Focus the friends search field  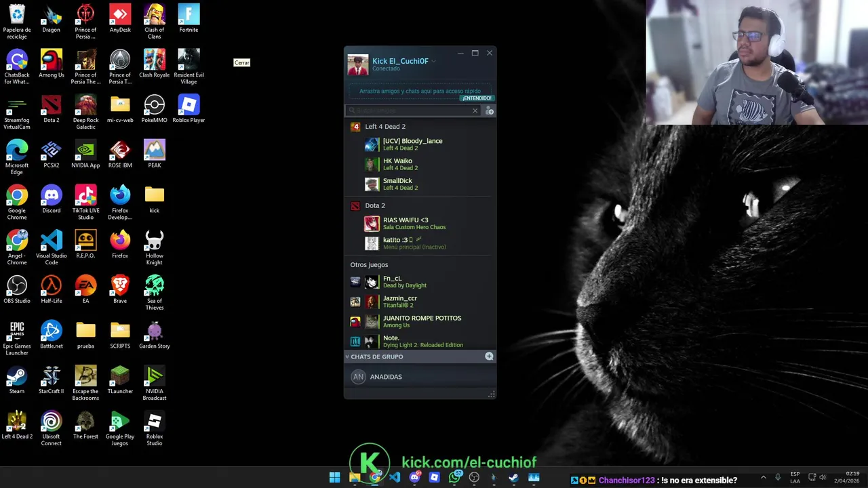click(411, 110)
